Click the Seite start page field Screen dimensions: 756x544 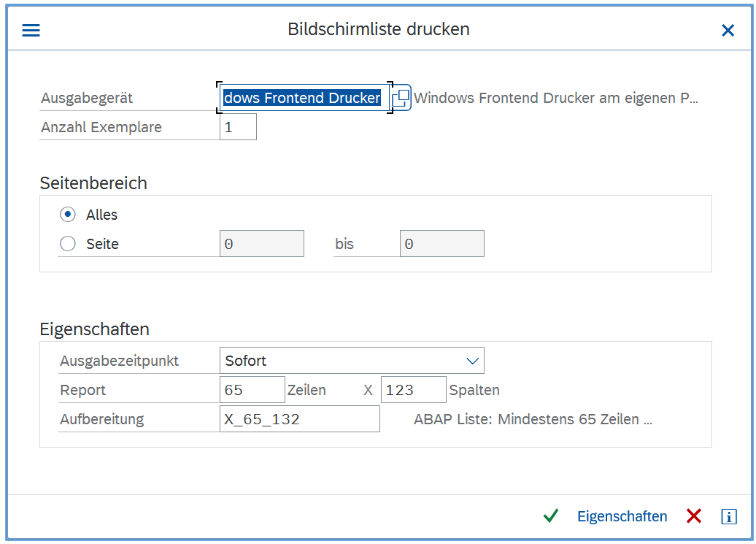pyautogui.click(x=261, y=244)
